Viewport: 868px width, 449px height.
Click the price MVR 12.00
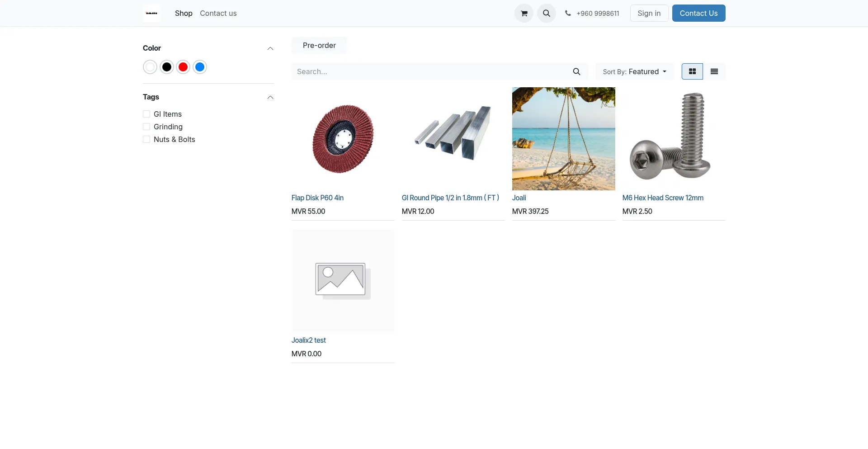point(418,211)
